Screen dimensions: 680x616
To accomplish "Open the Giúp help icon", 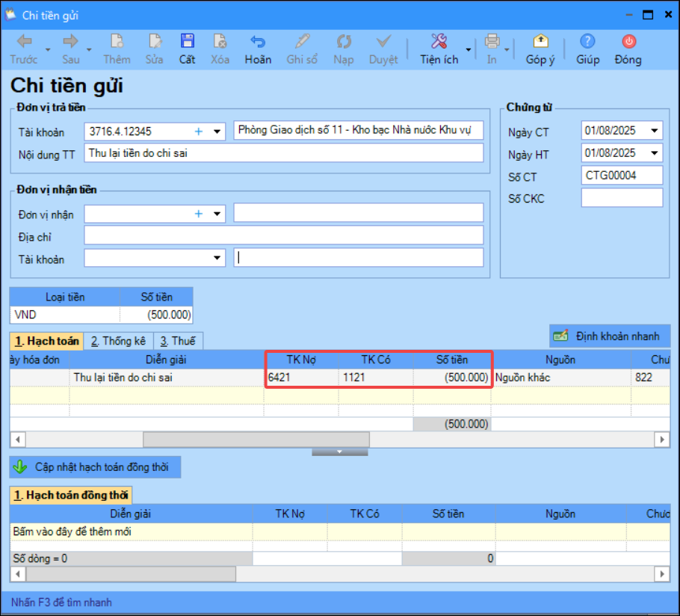I will tap(587, 41).
